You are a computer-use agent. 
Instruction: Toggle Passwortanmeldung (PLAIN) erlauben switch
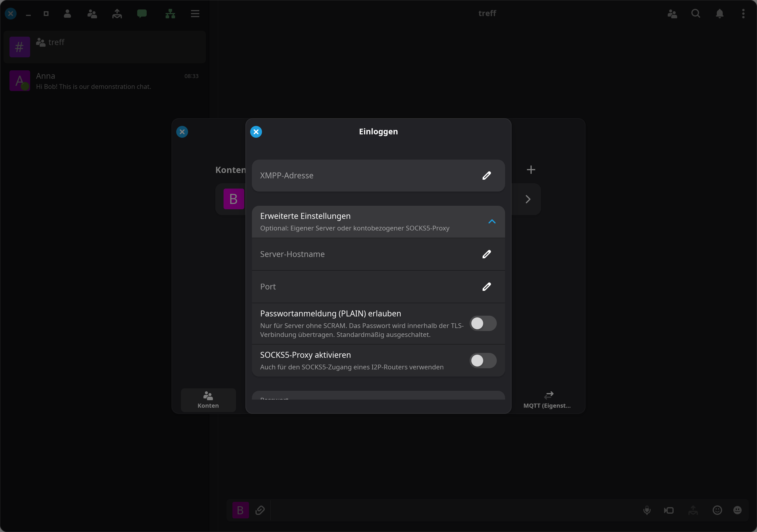[483, 323]
